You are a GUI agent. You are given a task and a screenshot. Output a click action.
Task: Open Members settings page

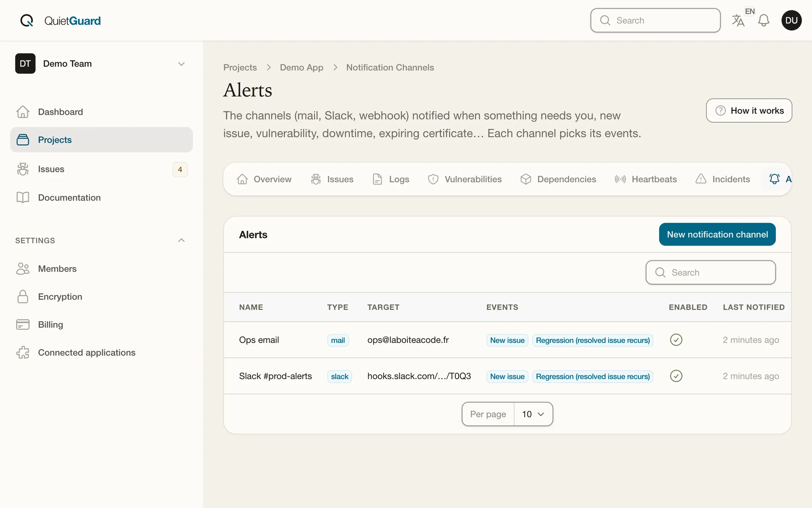(x=101, y=269)
